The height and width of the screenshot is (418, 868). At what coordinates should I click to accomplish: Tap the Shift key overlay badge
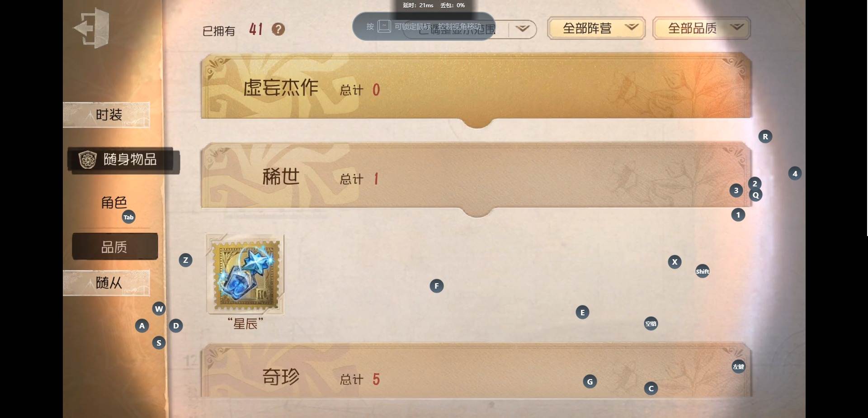click(702, 271)
